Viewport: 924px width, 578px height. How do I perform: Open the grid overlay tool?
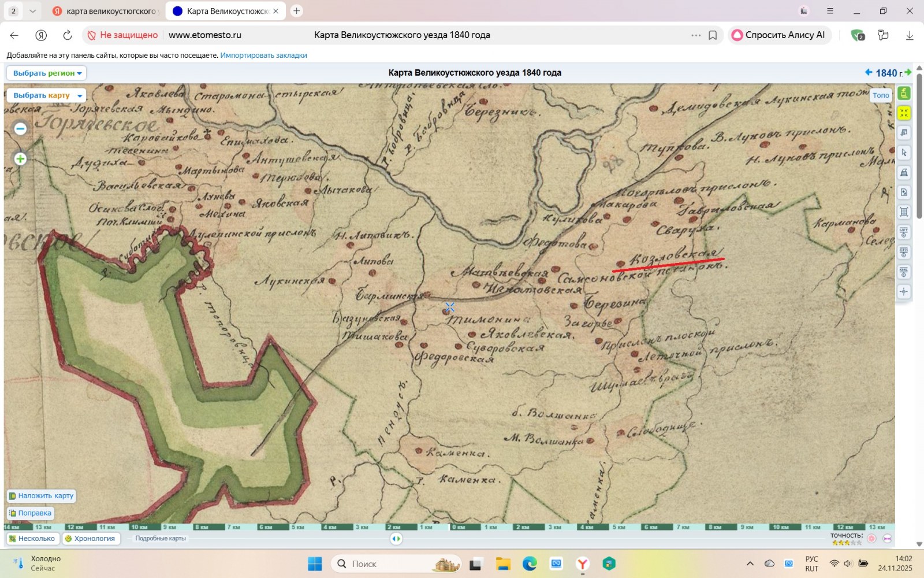click(904, 212)
